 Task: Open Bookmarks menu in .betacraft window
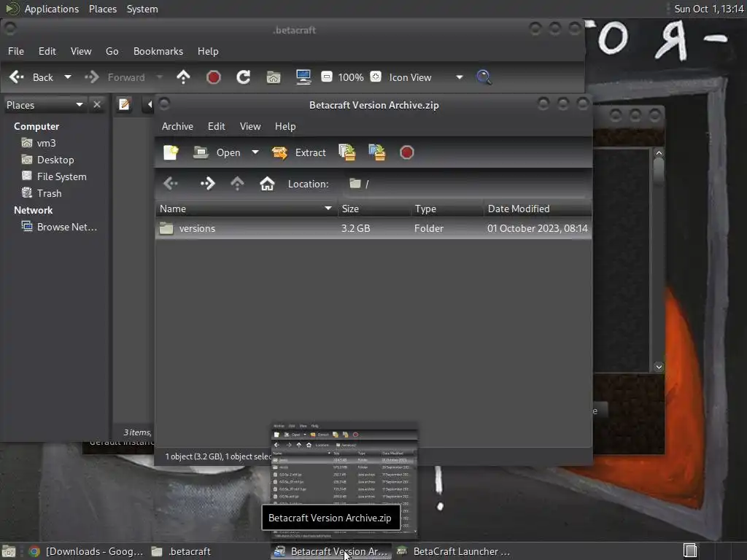(x=158, y=51)
